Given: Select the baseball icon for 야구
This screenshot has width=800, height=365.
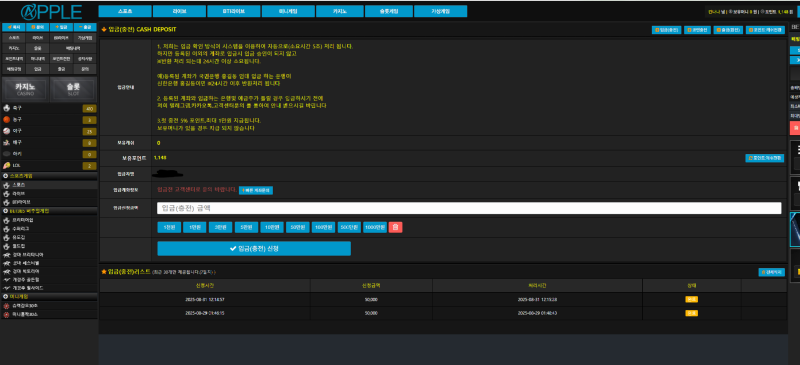Looking at the screenshot, I should point(7,131).
